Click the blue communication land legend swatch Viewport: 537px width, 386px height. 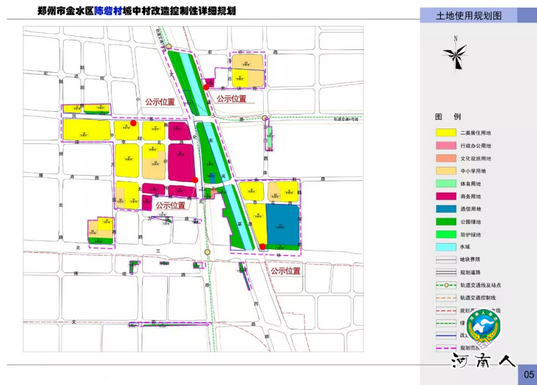pyautogui.click(x=446, y=209)
